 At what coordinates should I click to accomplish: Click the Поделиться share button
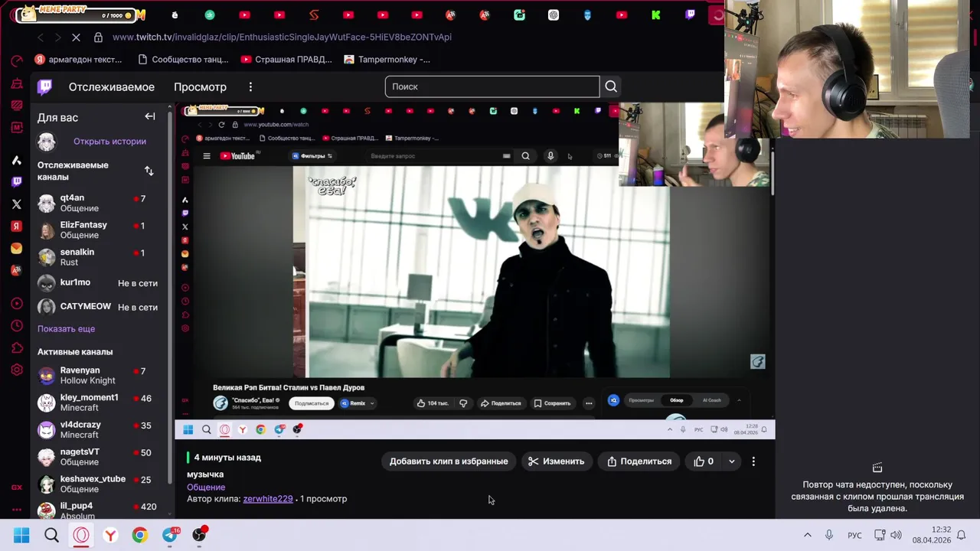(x=639, y=461)
